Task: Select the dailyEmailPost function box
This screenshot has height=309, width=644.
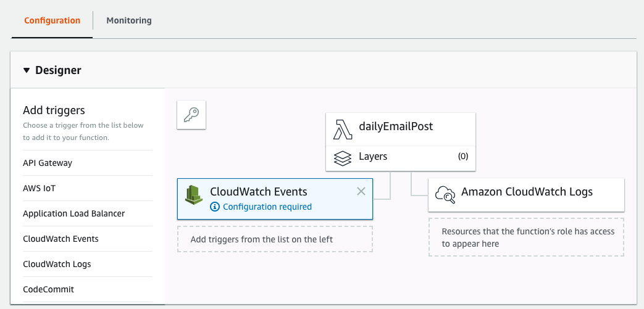Action: (x=401, y=130)
